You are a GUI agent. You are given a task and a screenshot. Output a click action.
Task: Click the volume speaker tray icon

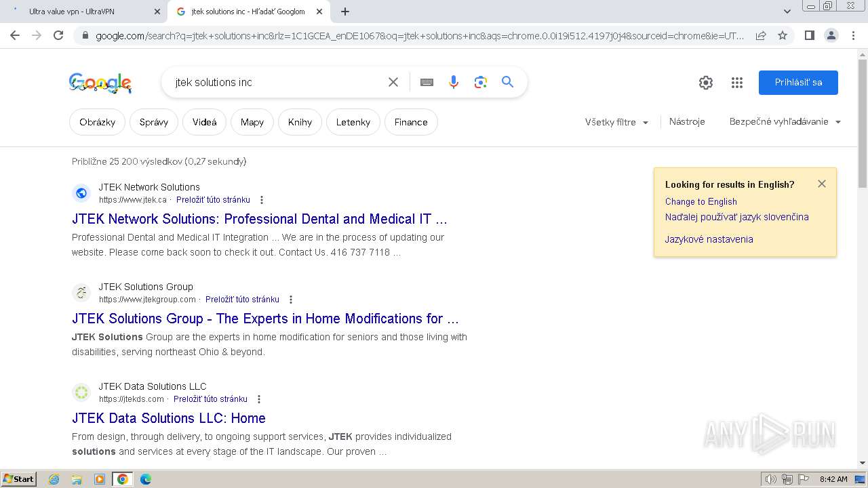(771, 479)
